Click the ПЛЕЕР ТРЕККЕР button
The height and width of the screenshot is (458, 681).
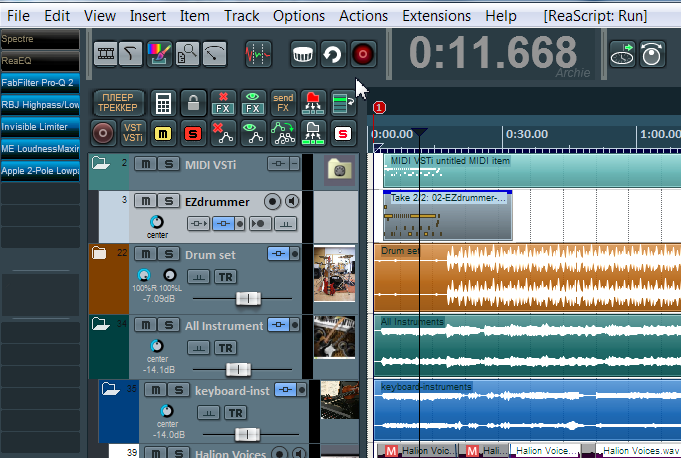[117, 103]
